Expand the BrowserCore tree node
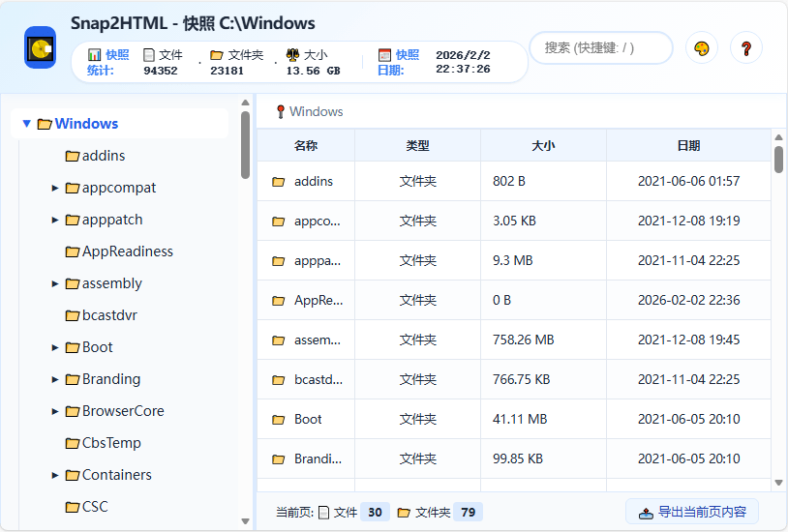The width and height of the screenshot is (788, 532). [55, 411]
